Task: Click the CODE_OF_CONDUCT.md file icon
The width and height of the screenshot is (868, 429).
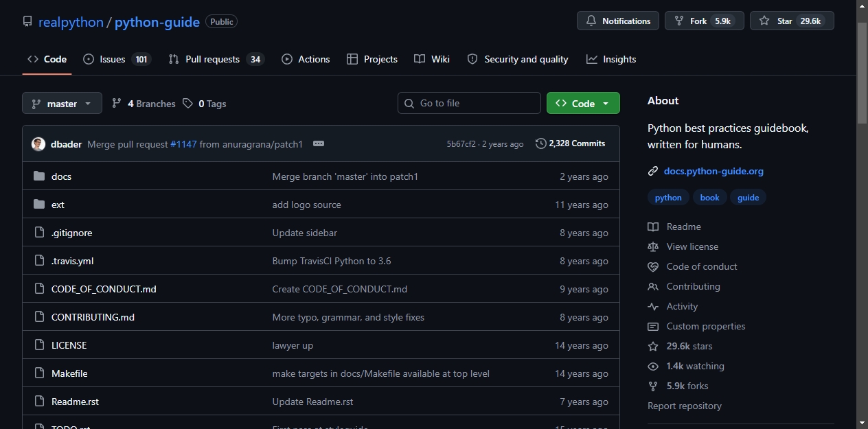Action: [x=39, y=289]
